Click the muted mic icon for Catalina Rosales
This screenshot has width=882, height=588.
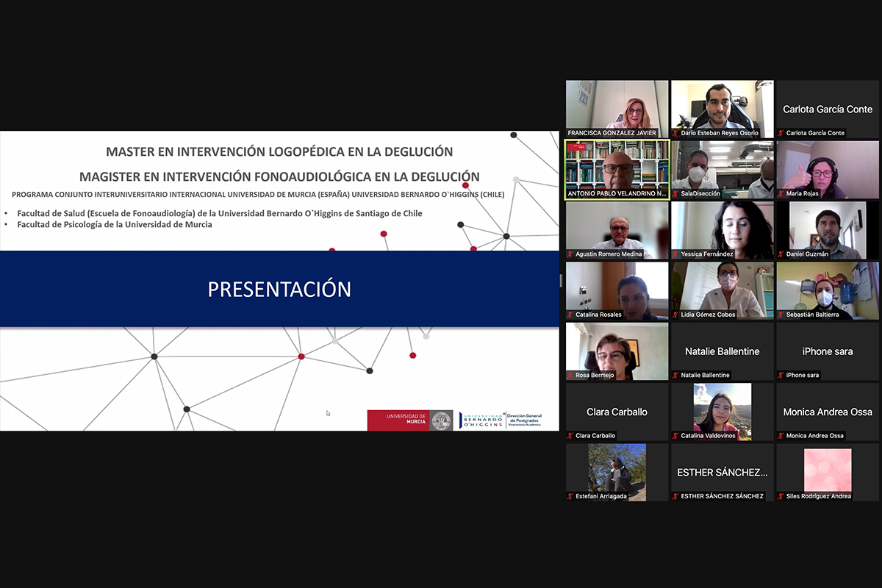click(570, 315)
